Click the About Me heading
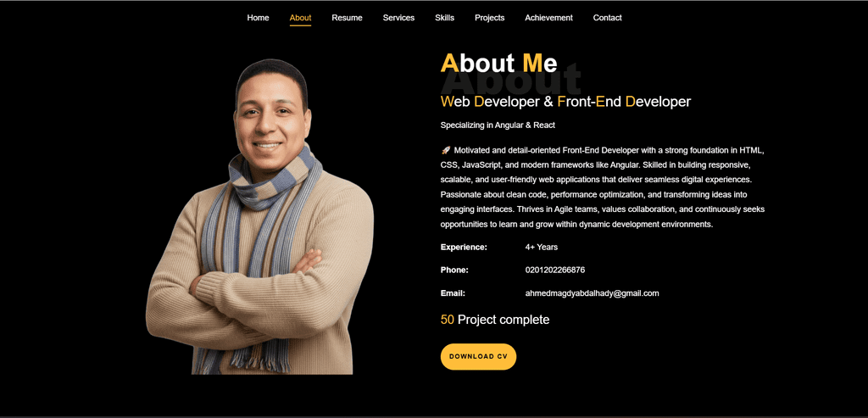Screen dimensions: 868x418 (x=498, y=63)
